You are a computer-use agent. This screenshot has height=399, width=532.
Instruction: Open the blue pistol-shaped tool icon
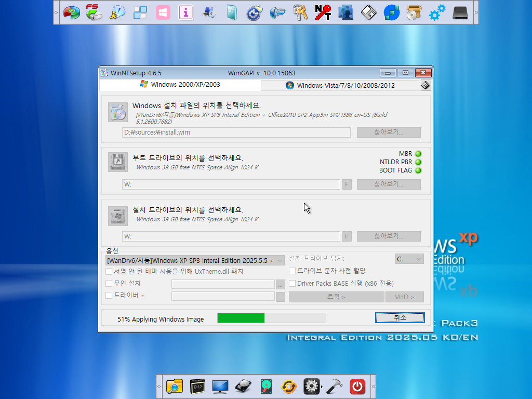(x=277, y=12)
